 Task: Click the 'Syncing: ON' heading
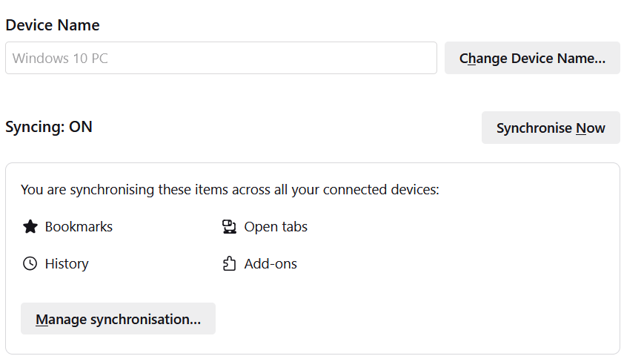click(49, 127)
